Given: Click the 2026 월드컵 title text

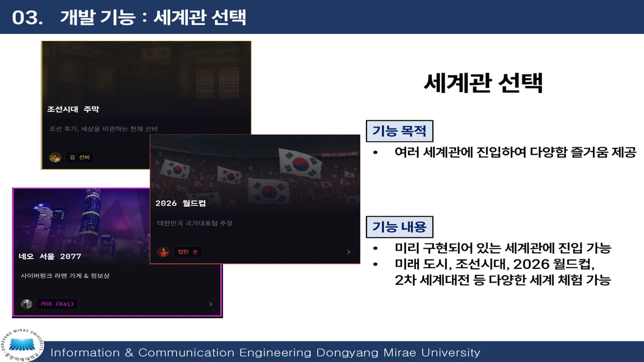Looking at the screenshot, I should coord(180,203).
